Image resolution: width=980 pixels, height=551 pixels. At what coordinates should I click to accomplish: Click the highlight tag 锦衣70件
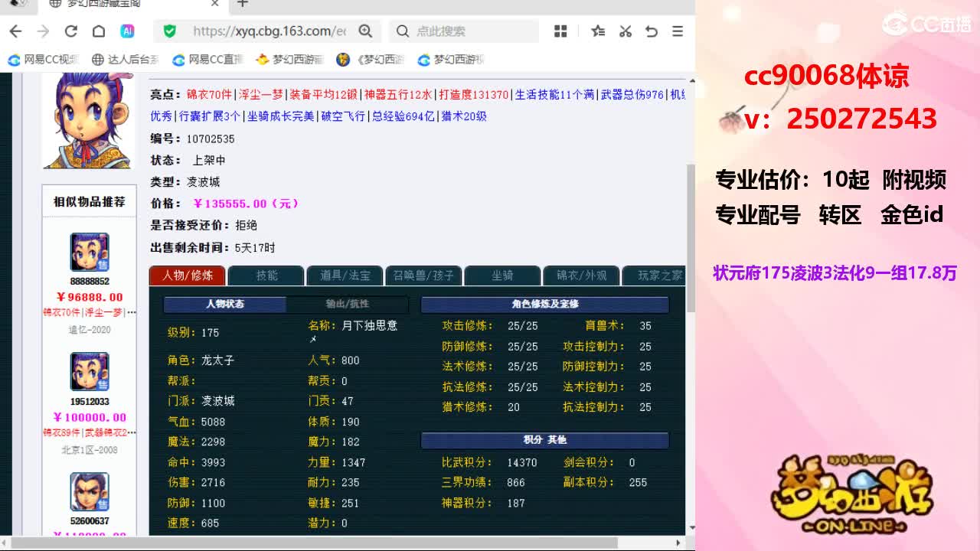coord(209,95)
